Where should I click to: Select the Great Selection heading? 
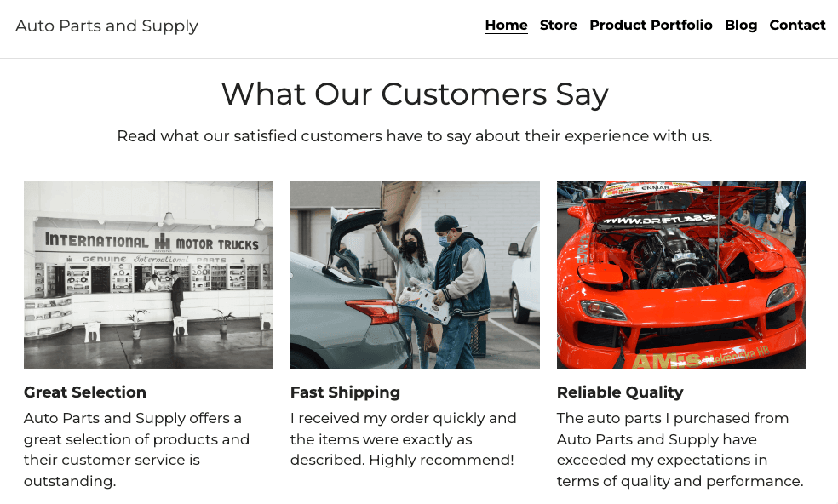84,392
